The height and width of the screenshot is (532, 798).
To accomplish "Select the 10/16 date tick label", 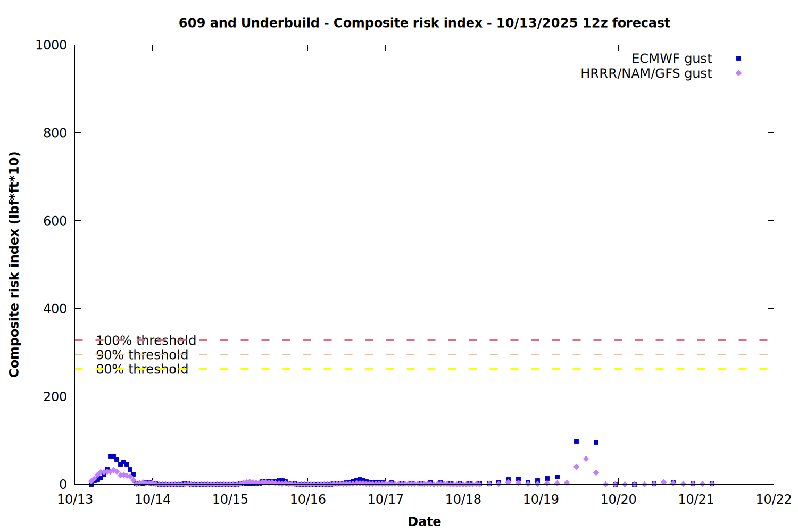I will (x=308, y=500).
